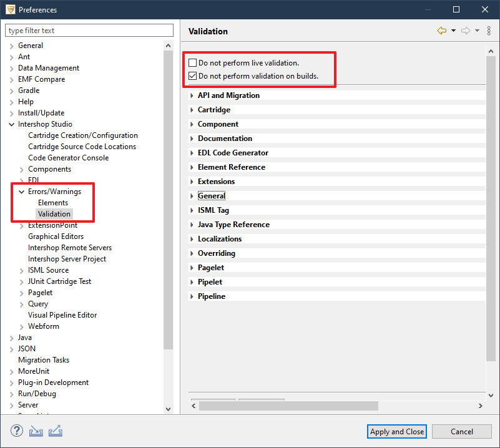This screenshot has width=500, height=448.
Task: Click the import preferences icon
Action: 36,431
